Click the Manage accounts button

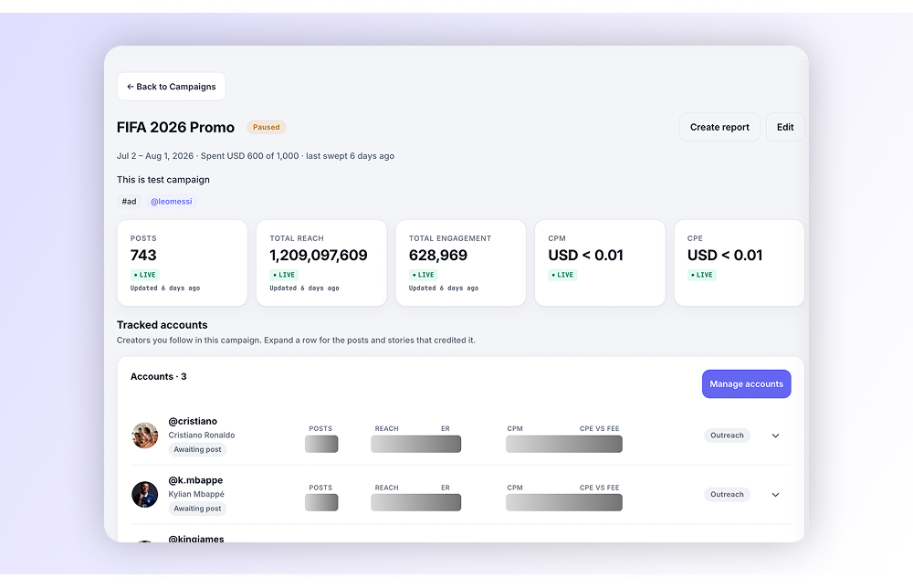pyautogui.click(x=746, y=384)
